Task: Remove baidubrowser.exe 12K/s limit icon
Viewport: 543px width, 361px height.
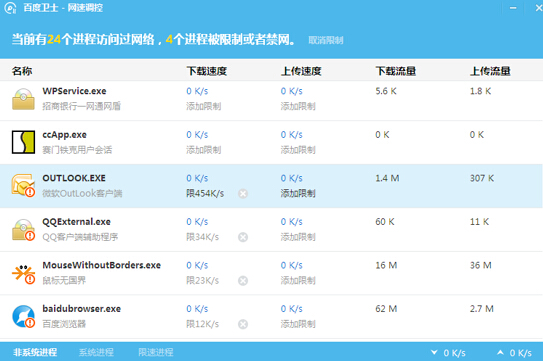Action: (x=243, y=324)
